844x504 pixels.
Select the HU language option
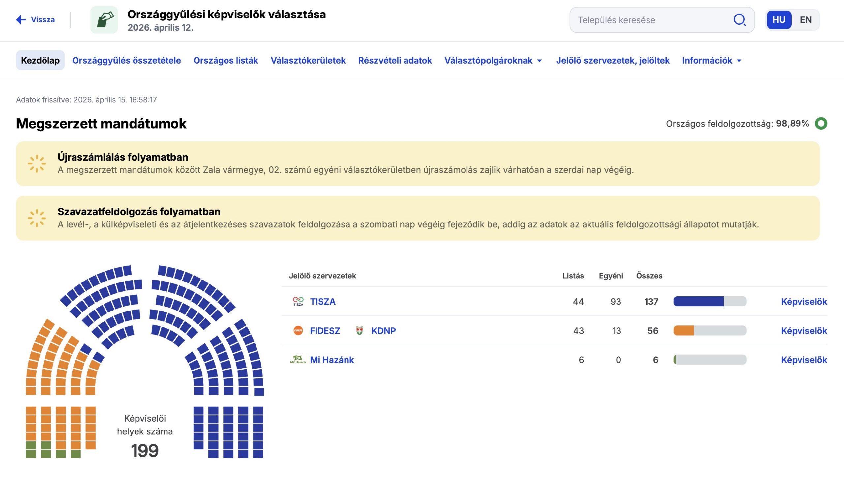point(778,20)
